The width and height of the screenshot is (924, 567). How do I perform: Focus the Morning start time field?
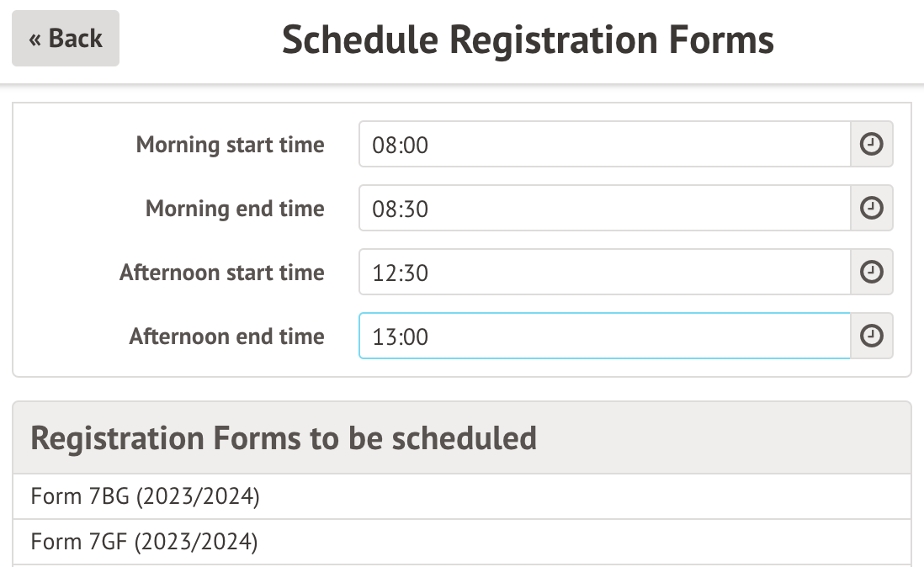tap(604, 145)
